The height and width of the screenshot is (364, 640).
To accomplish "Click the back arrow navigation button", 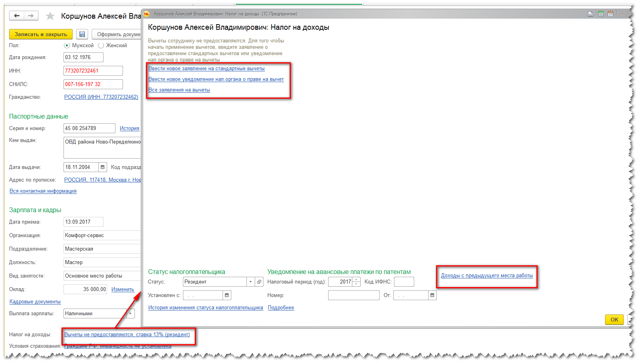I will click(x=17, y=15).
